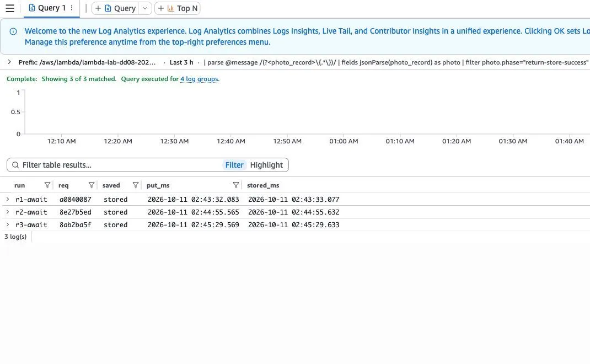Click put_ms value 02:45:29.569
The image size is (590, 364).
pyautogui.click(x=194, y=225)
